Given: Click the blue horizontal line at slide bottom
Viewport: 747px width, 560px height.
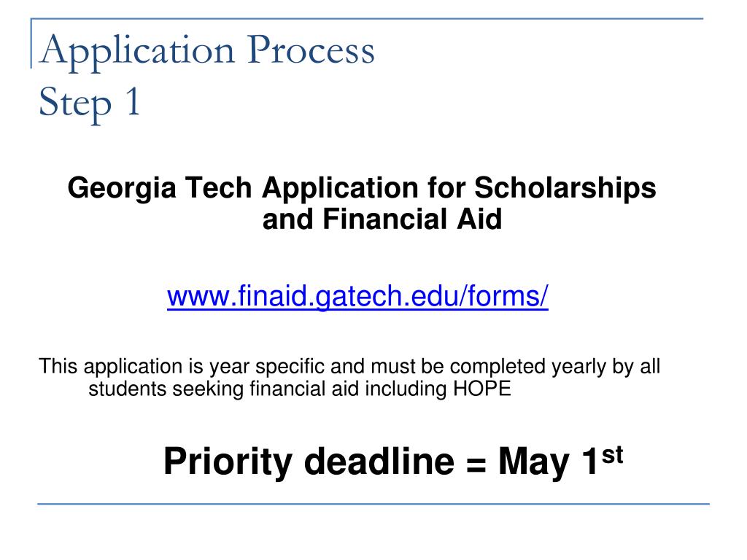Looking at the screenshot, I should 373,504.
